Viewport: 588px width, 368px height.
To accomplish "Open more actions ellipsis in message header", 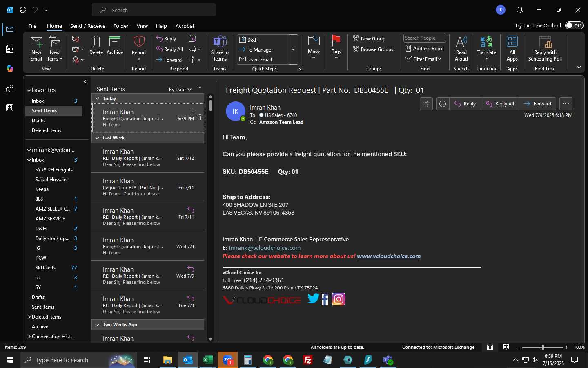I will pos(566,104).
